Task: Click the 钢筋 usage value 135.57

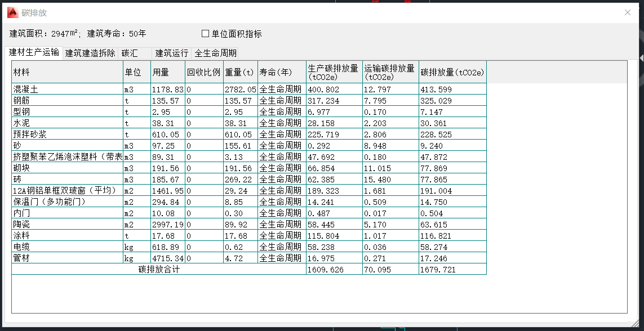Action: tap(168, 101)
